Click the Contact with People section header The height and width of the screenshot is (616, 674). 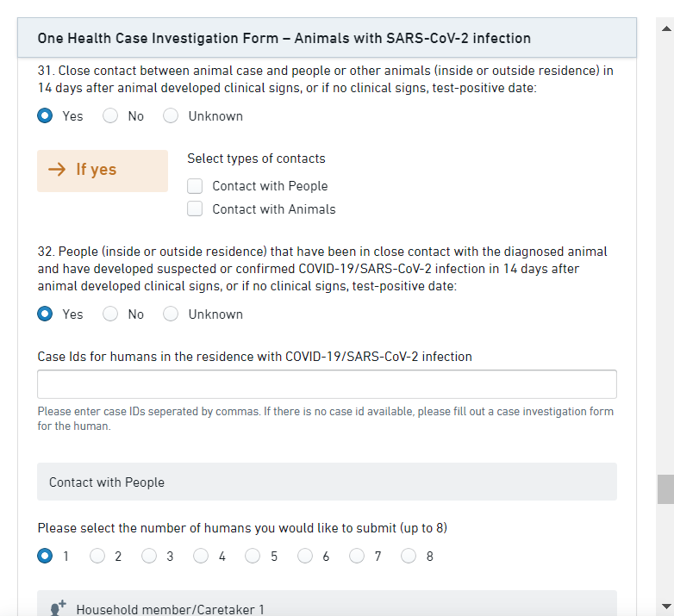point(327,482)
